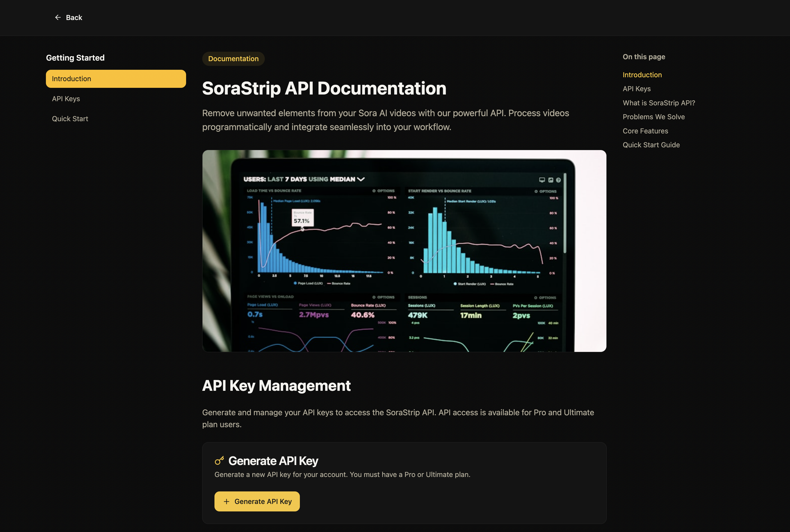Toggle the Bounce Rate legend under the left chart
The image size is (790, 532).
339,284
